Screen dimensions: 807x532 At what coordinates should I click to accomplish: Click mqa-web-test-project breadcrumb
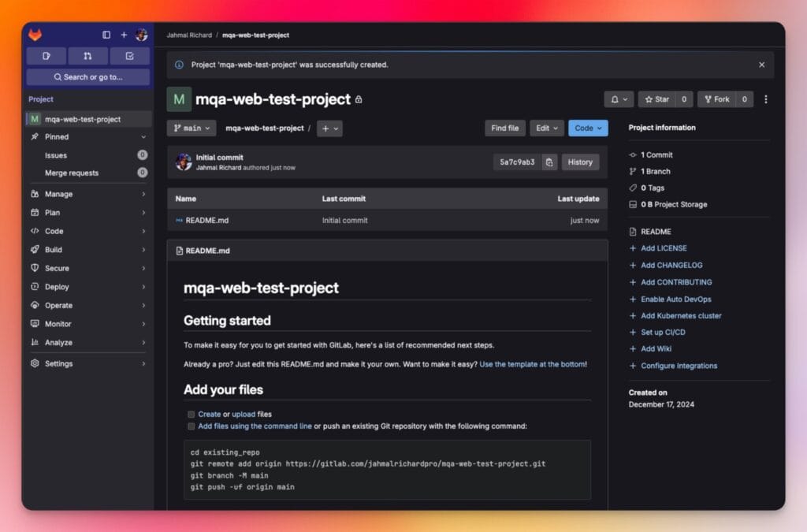255,35
